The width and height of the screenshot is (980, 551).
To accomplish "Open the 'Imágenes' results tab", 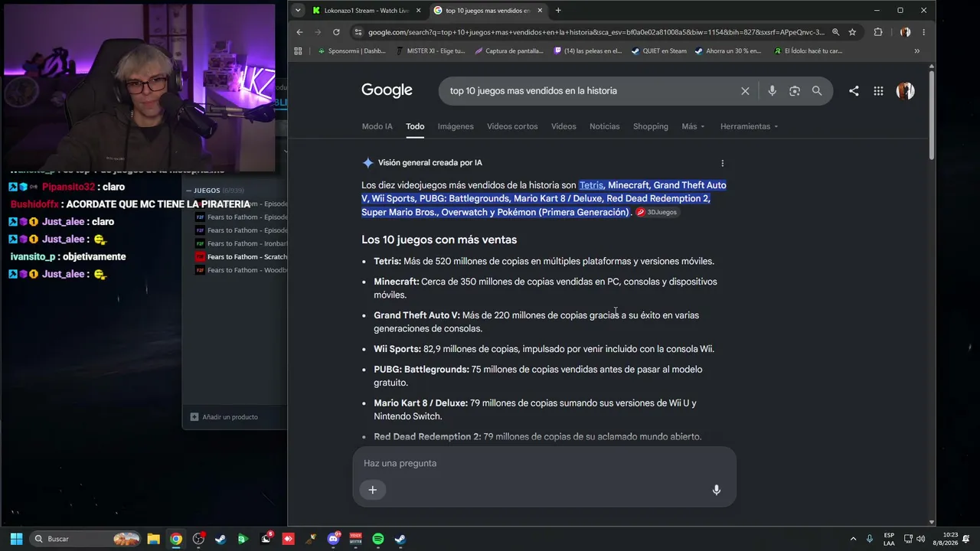I will pyautogui.click(x=456, y=126).
